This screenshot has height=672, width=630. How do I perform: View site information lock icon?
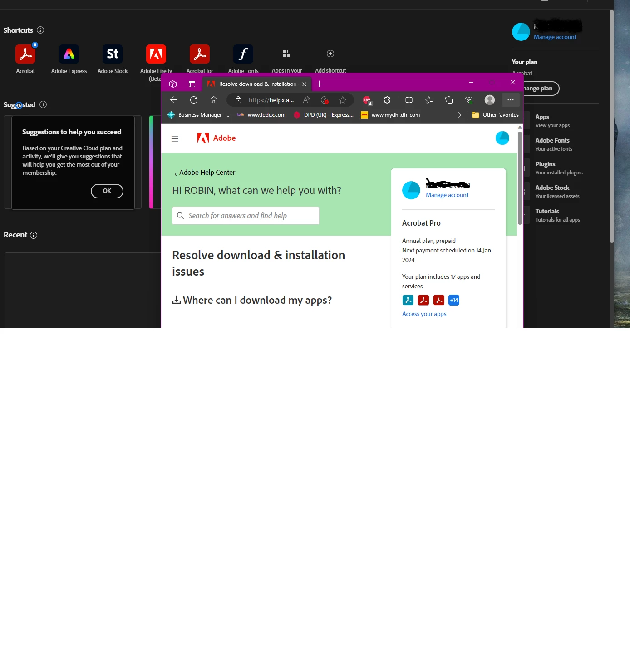point(238,100)
